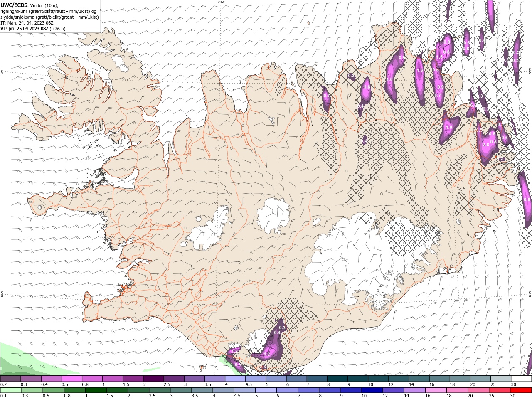The height and width of the screenshot is (399, 532).
Task: Pick the upper legend swatch labeled 8
Action: 337,379
